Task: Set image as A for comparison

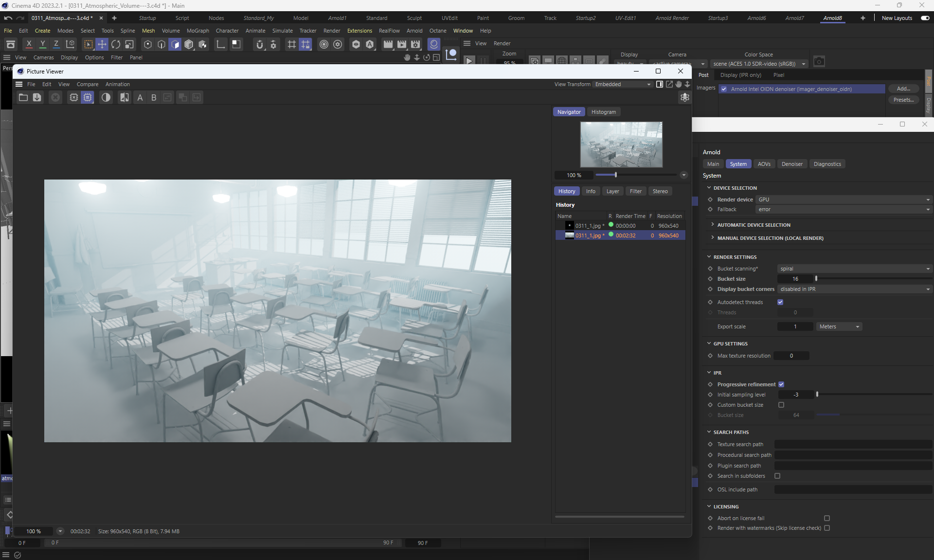Action: 140,98
